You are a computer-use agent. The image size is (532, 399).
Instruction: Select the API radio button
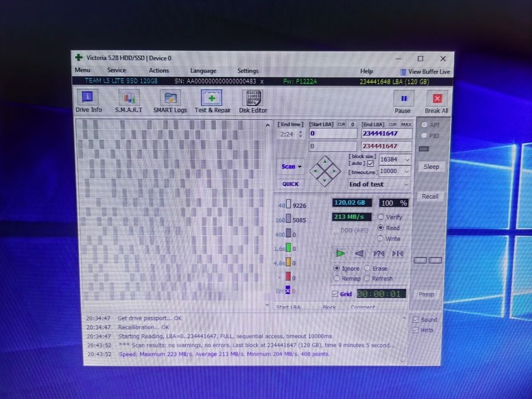click(x=424, y=125)
